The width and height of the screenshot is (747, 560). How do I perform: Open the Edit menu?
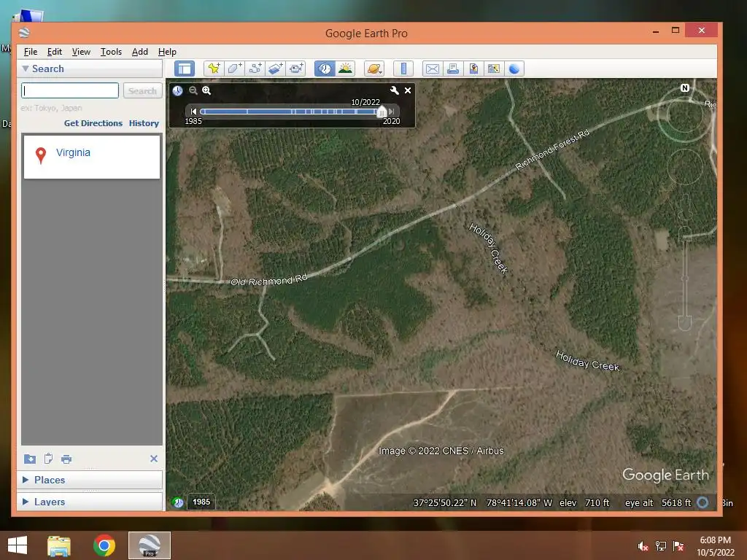[54, 52]
